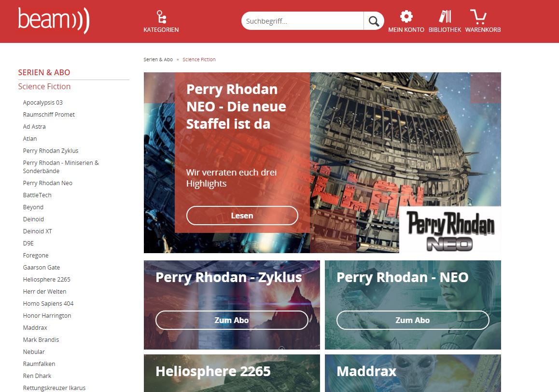This screenshot has height=392, width=559.
Task: Open the Warenkorb cart icon
Action: tap(478, 17)
